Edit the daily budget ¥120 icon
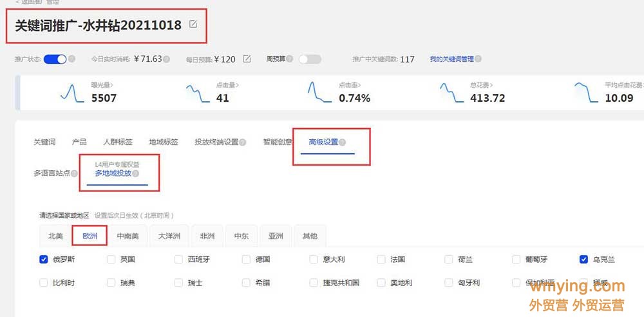Viewport: 644px width, 317px height. (247, 59)
